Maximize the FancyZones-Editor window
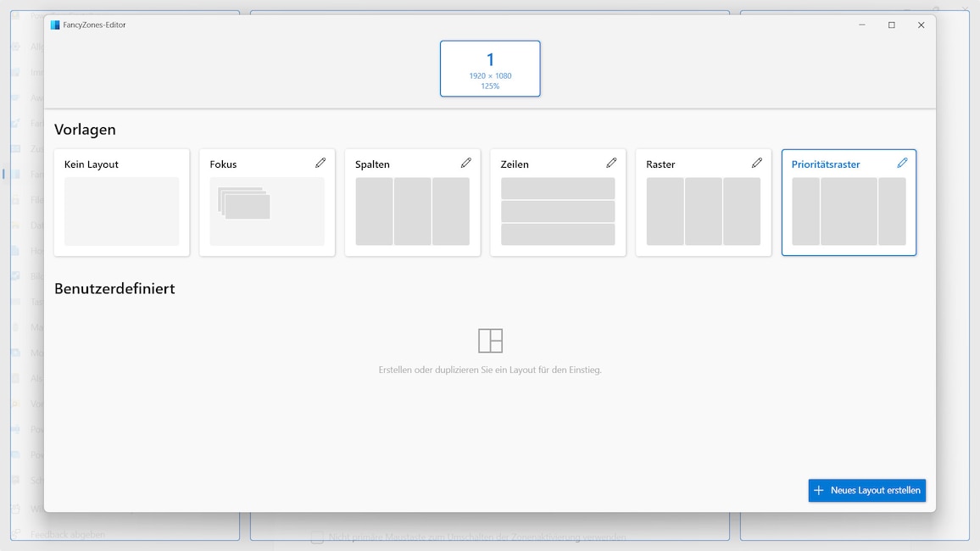This screenshot has width=980, height=551. coord(892,25)
